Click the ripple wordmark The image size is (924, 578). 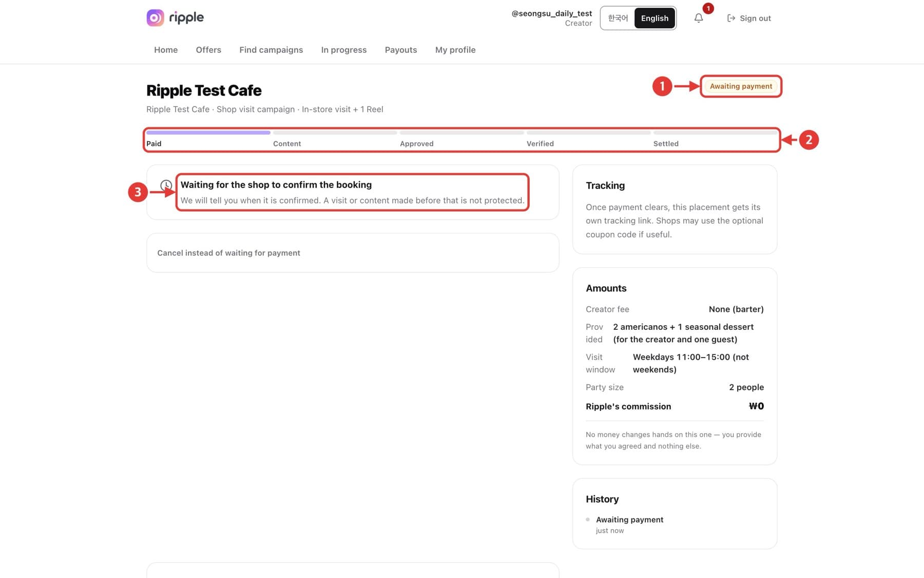[186, 17]
